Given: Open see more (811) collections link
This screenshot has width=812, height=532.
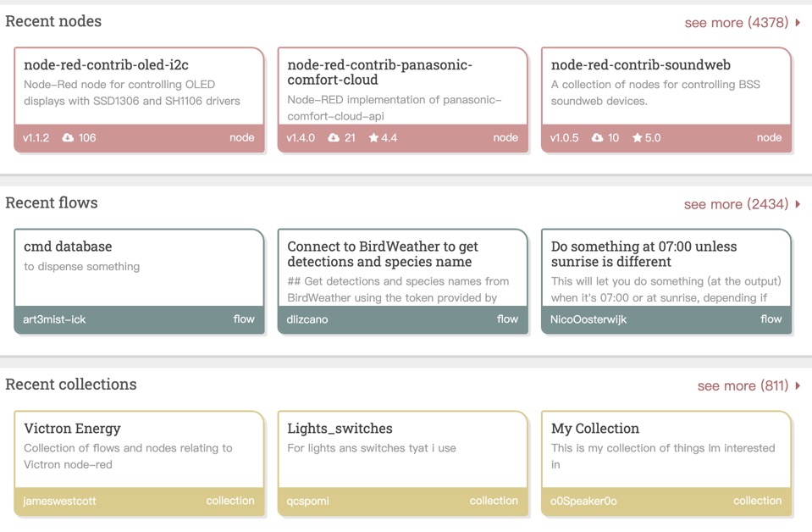Looking at the screenshot, I should [743, 385].
